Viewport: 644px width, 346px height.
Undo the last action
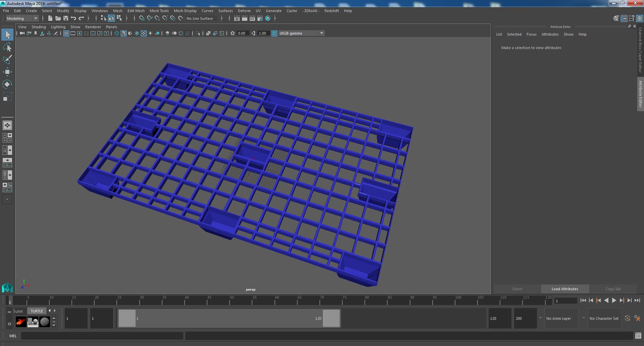(73, 18)
